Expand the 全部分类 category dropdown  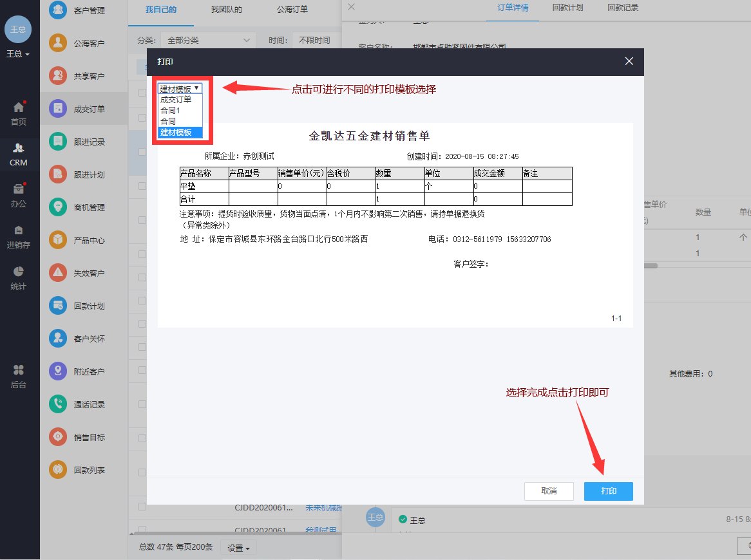coord(208,40)
